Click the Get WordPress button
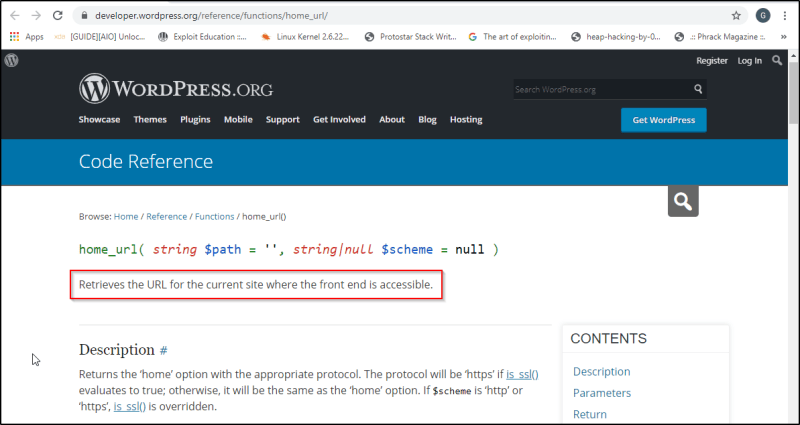800x425 pixels. [663, 120]
